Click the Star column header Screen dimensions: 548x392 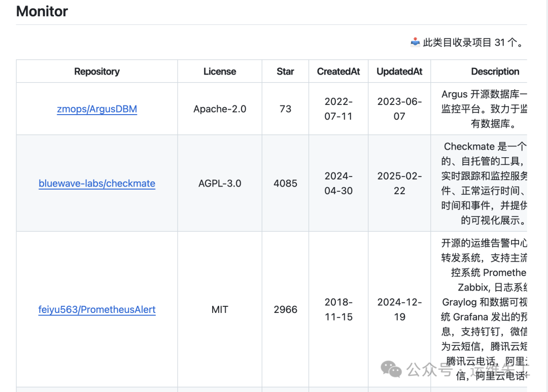click(x=285, y=72)
